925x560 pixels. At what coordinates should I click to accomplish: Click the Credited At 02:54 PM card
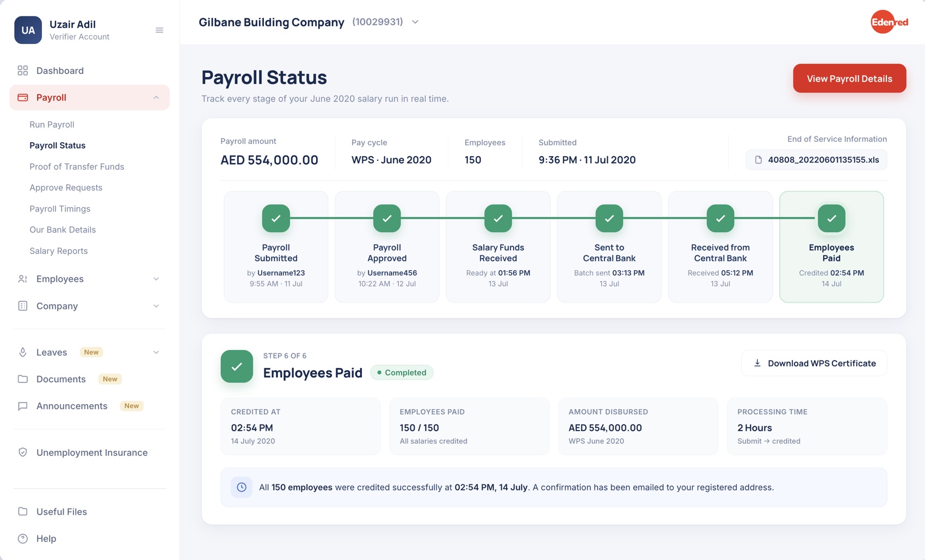(x=300, y=426)
